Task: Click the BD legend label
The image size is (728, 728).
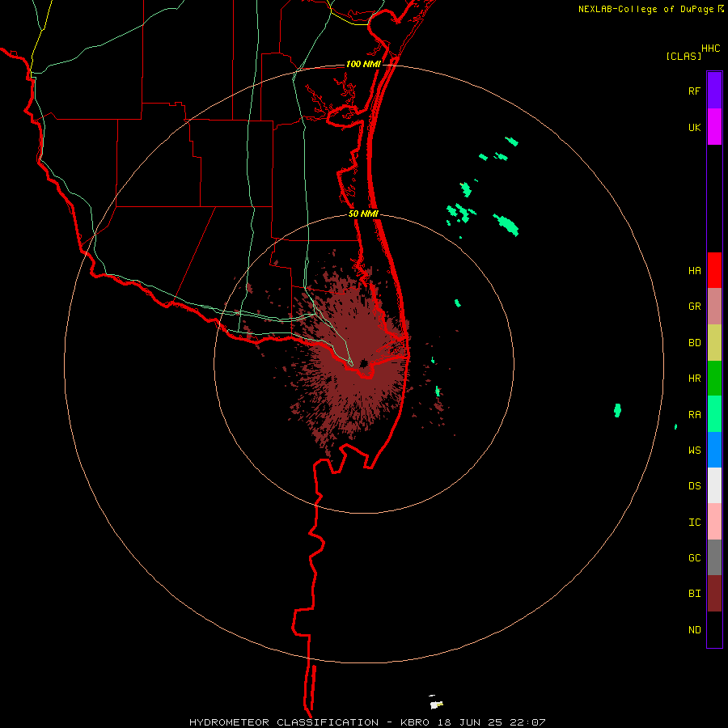Action: [694, 343]
